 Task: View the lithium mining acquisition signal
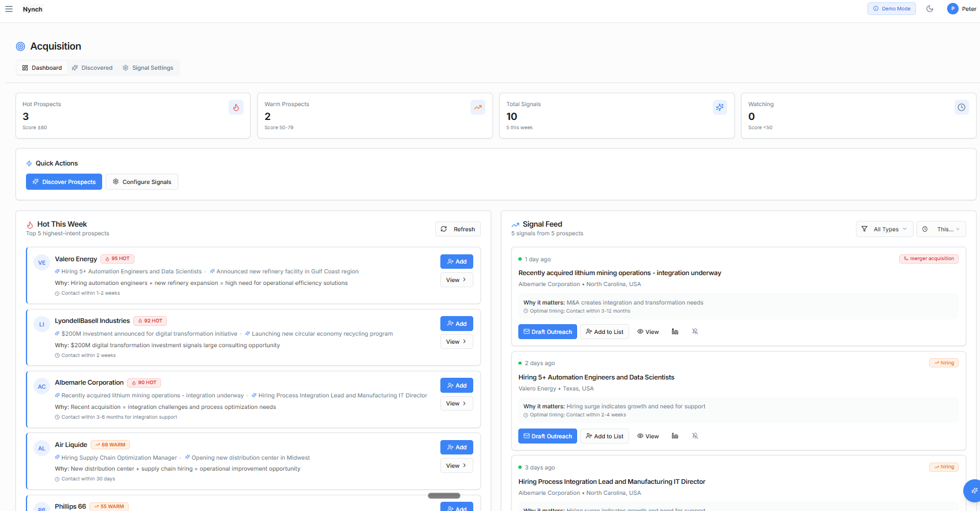tap(648, 332)
